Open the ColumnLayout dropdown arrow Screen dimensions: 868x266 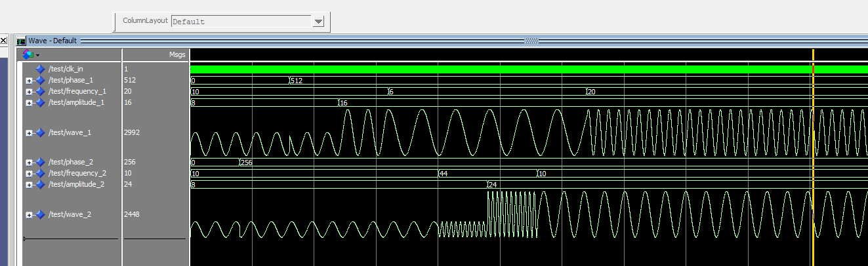coord(319,22)
